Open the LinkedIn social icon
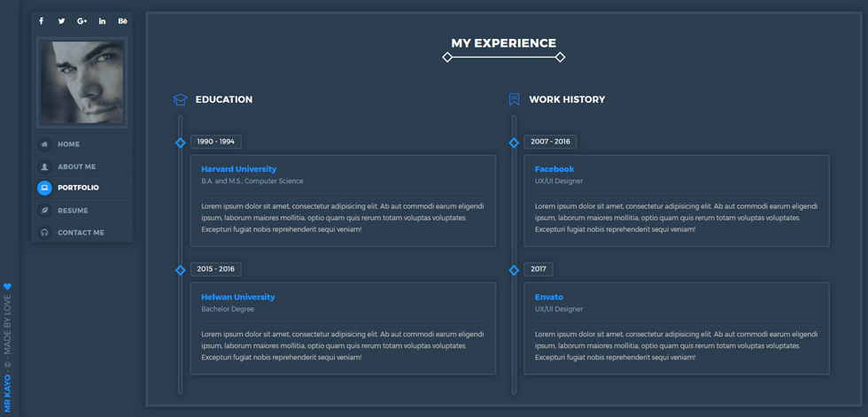Image resolution: width=868 pixels, height=417 pixels. 103,21
